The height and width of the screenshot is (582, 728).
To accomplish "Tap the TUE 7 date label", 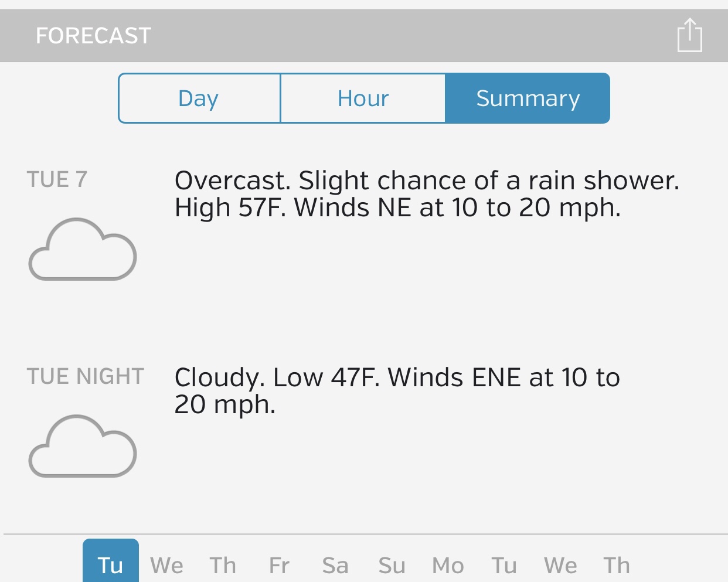I will (x=57, y=179).
